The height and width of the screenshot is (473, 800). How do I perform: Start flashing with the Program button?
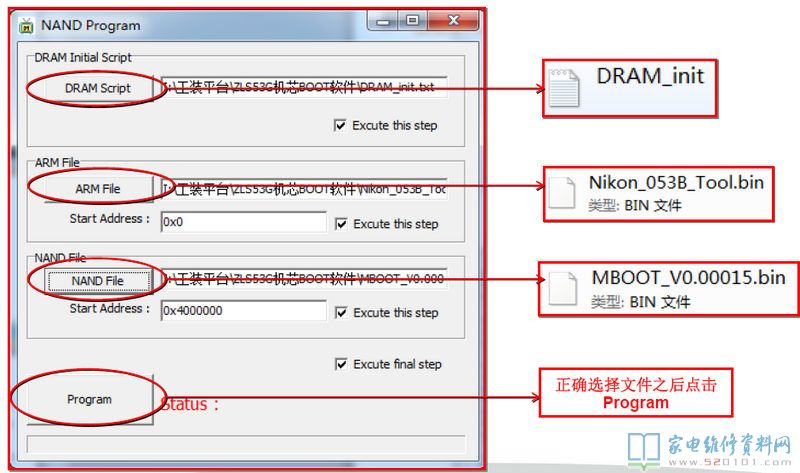tap(89, 399)
